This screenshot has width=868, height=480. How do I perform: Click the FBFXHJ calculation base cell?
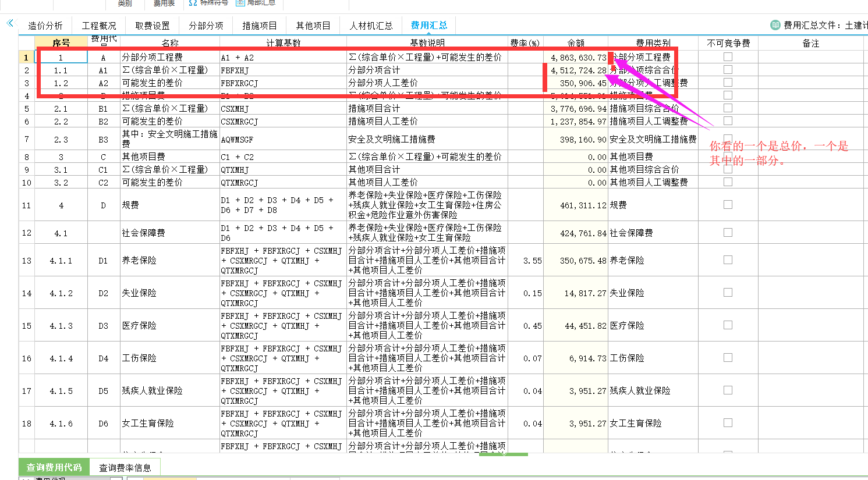pos(283,70)
